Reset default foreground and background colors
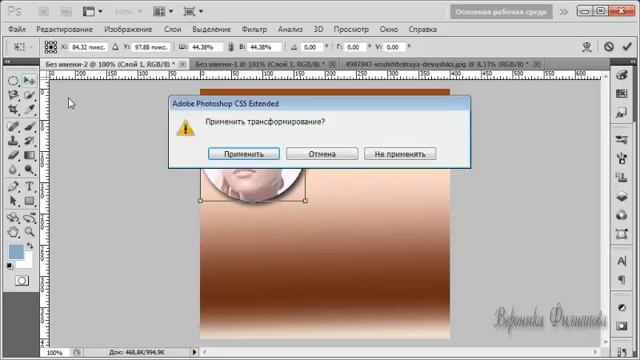The height and width of the screenshot is (360, 640). tap(10, 266)
